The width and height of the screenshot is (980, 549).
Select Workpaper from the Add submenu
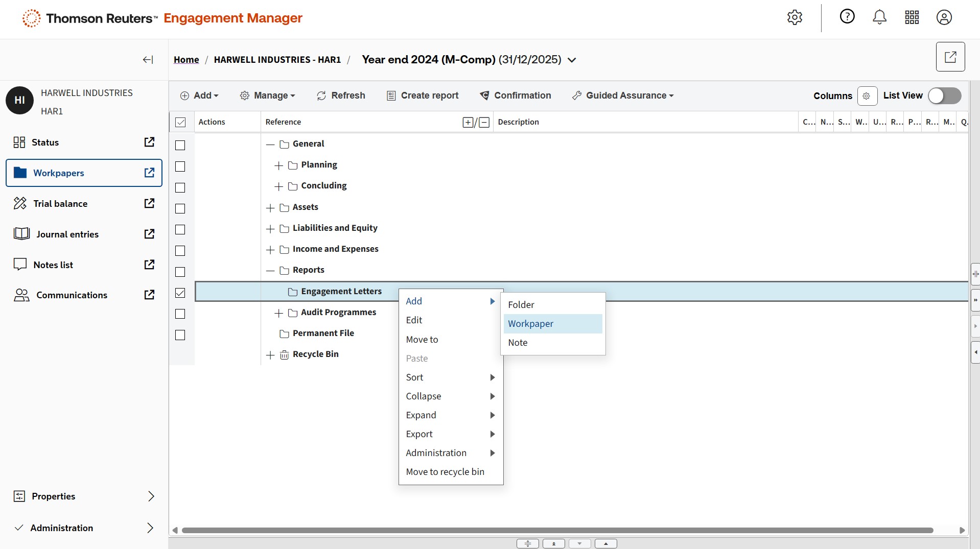pyautogui.click(x=530, y=324)
